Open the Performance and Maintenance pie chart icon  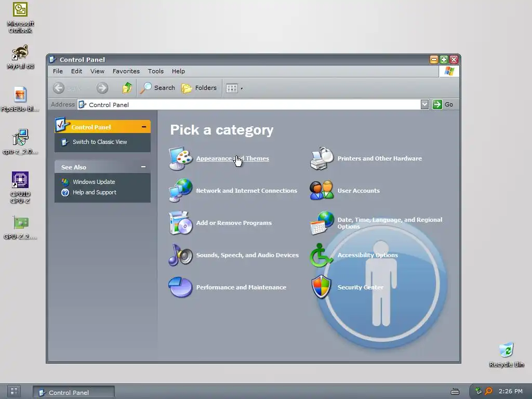click(x=181, y=287)
